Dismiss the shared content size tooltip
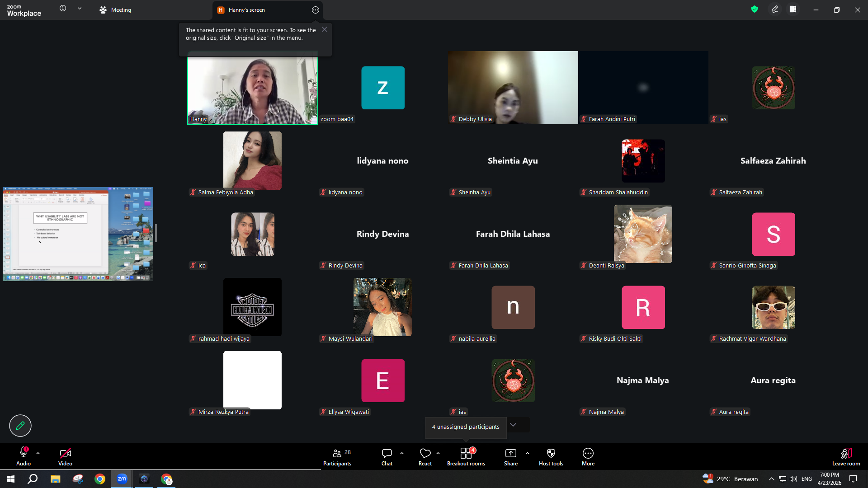Screen dimensions: 868x488 pos(325,29)
